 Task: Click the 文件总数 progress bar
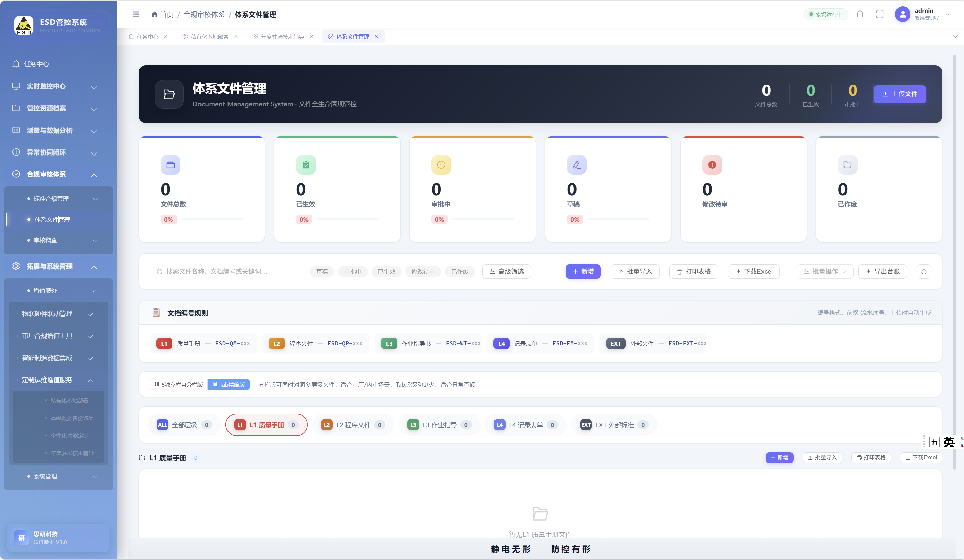click(212, 219)
